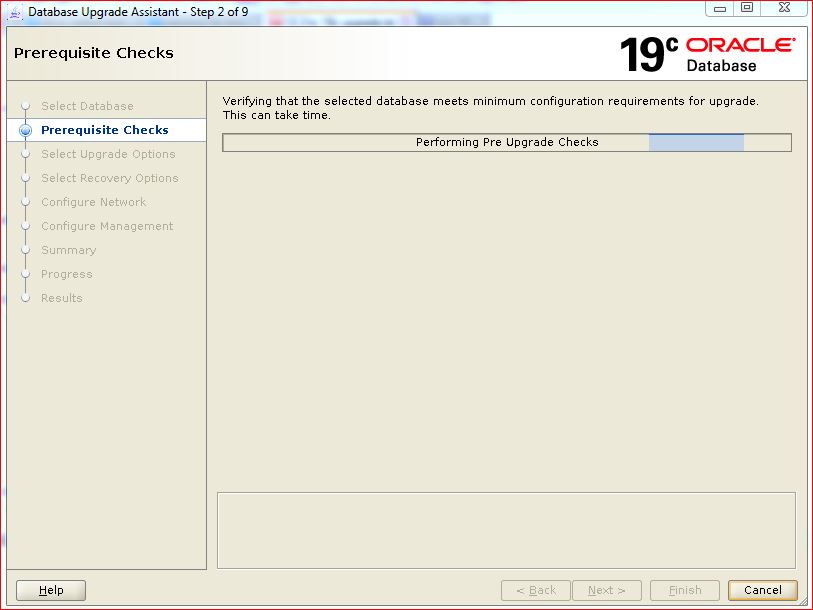Click the Java icon in the title bar

tap(15, 12)
